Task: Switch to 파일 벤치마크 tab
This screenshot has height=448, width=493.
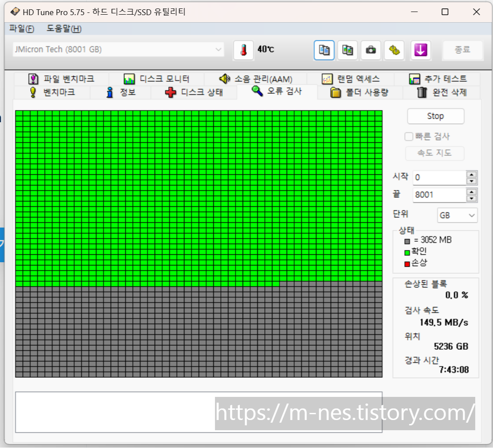Action: [x=61, y=79]
